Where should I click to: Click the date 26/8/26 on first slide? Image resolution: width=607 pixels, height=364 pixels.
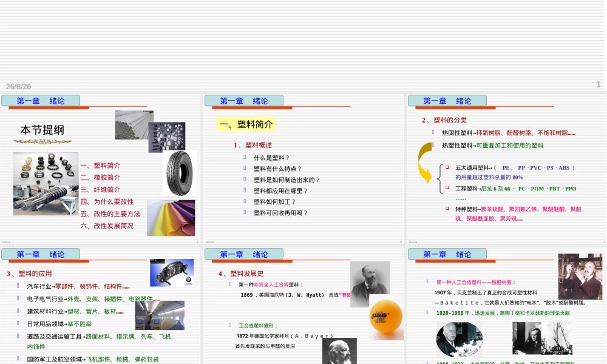(x=19, y=87)
